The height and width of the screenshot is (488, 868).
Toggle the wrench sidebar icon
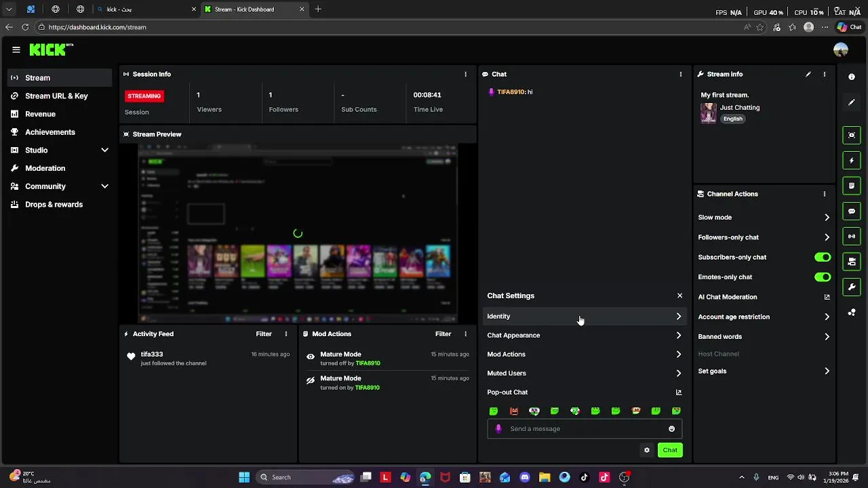(x=852, y=287)
